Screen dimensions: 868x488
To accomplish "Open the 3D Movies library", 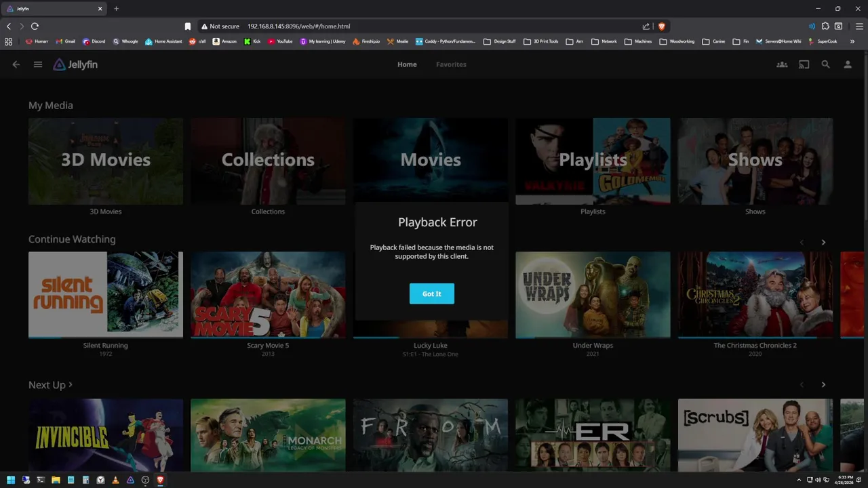I will click(106, 161).
